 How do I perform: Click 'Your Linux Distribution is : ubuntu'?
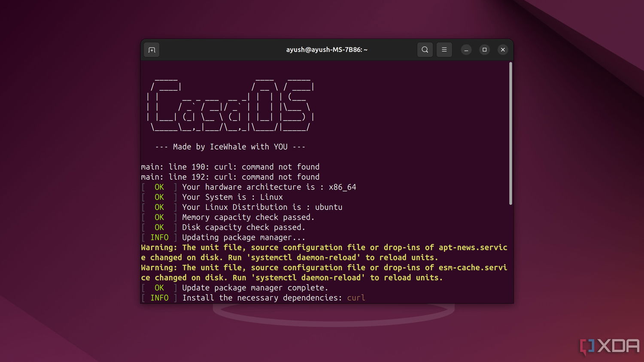pyautogui.click(x=262, y=207)
